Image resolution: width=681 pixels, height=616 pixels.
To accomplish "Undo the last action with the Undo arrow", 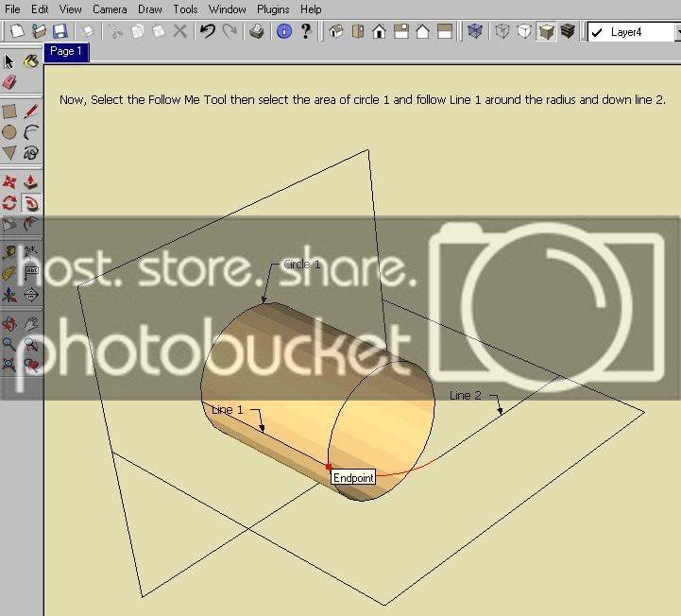I will 208,31.
